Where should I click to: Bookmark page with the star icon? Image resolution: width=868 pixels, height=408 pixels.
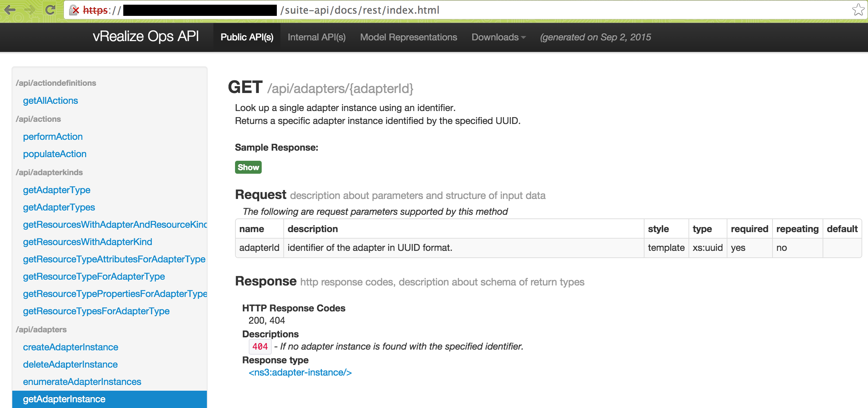(x=858, y=10)
